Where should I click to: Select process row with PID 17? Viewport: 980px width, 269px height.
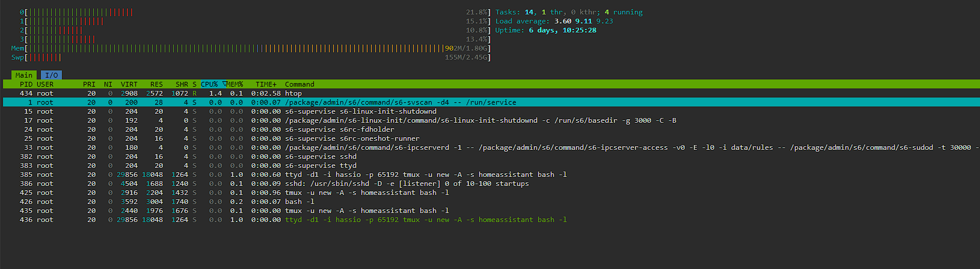coord(490,120)
